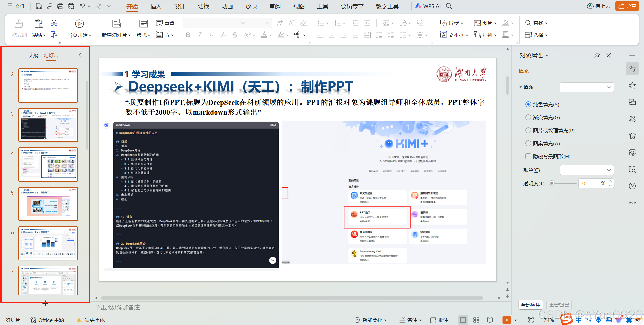The image size is (644, 325).
Task: Click the Save icon in the title bar
Action: click(x=39, y=6)
